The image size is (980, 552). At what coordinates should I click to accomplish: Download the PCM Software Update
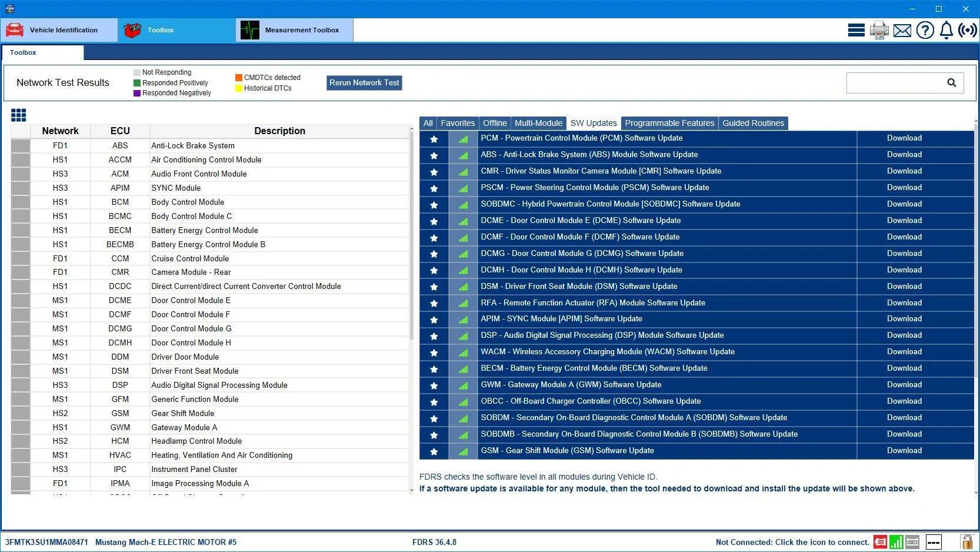point(904,138)
